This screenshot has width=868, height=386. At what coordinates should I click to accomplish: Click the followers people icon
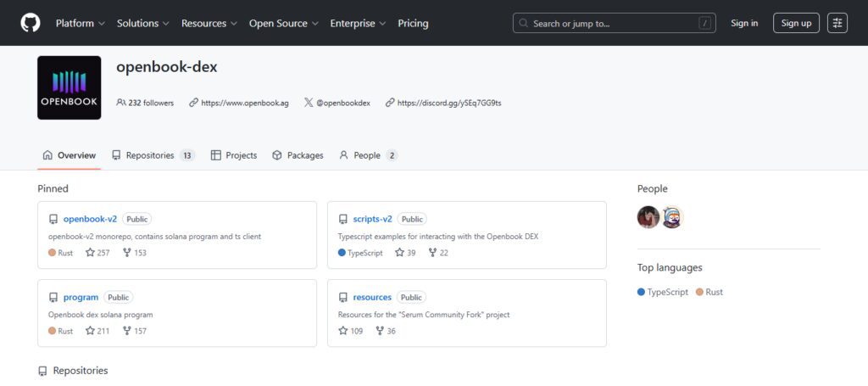[120, 103]
